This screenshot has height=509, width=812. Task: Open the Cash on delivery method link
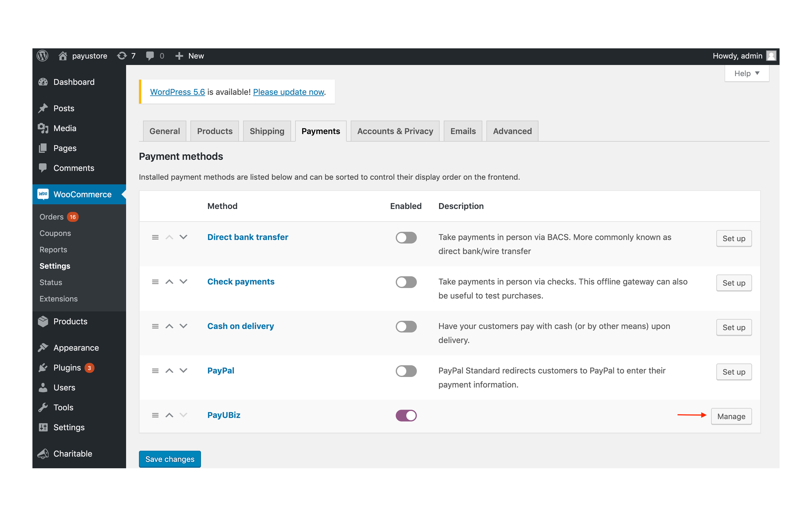coord(240,326)
